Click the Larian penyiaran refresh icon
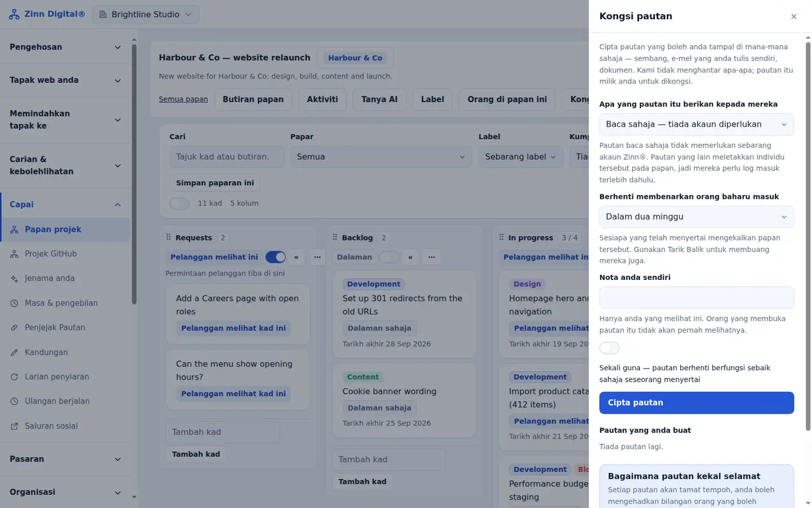Screen dimensions: 812x508 tap(14, 376)
